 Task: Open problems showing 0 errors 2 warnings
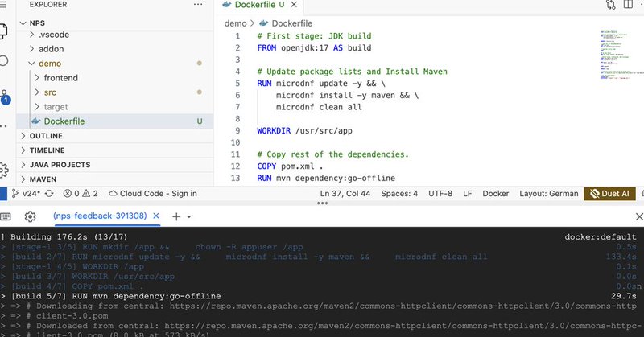pos(80,193)
